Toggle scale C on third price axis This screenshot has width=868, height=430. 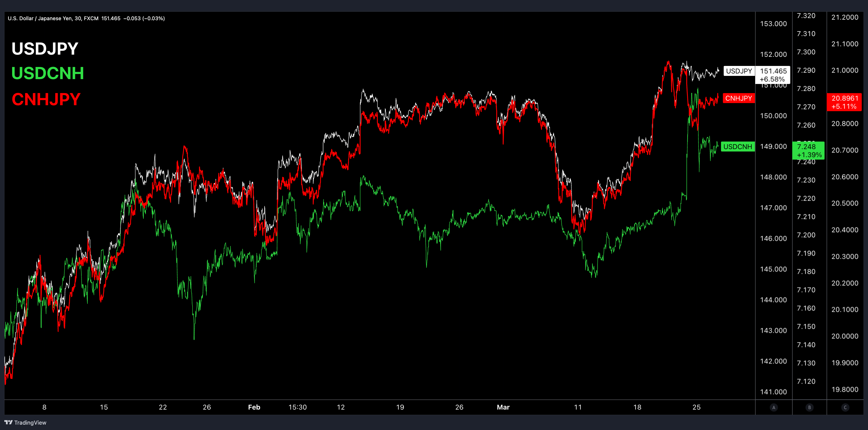coord(845,407)
